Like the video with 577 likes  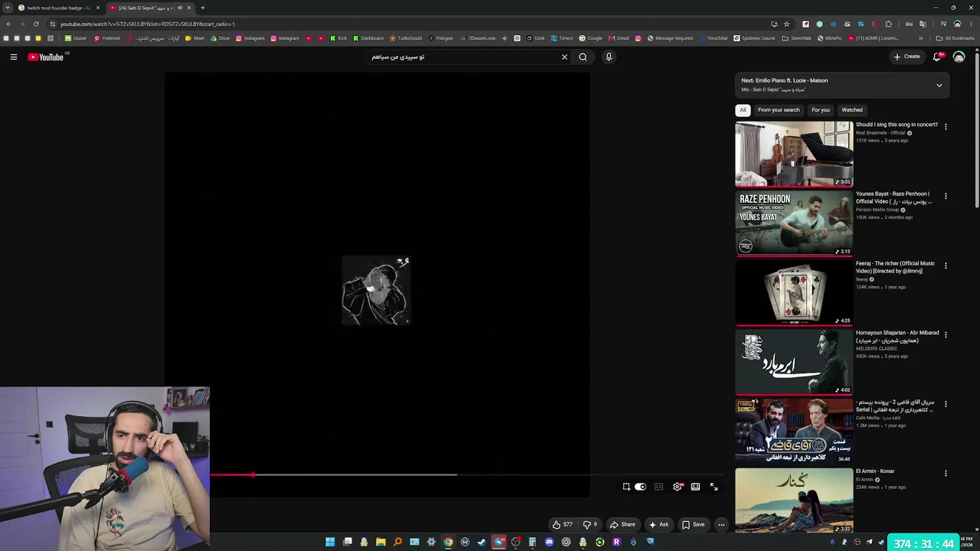click(x=563, y=525)
